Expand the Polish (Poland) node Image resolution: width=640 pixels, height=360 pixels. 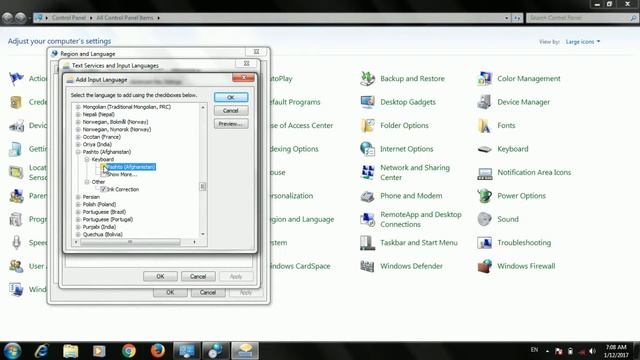click(x=78, y=204)
